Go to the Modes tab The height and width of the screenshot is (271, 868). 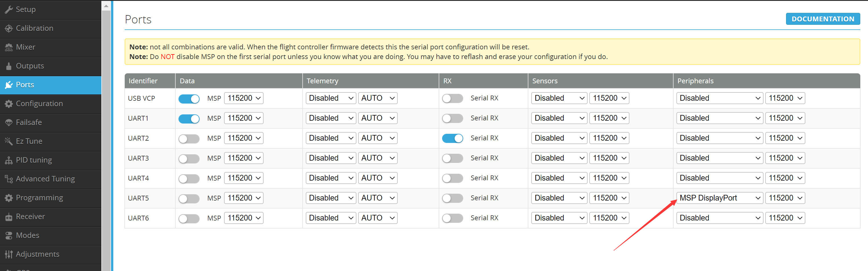click(x=28, y=235)
